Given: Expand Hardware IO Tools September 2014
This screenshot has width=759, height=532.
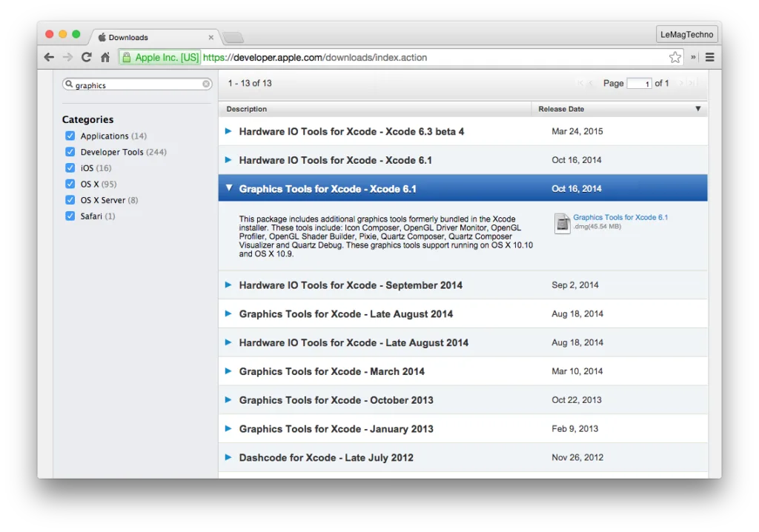Looking at the screenshot, I should point(228,285).
